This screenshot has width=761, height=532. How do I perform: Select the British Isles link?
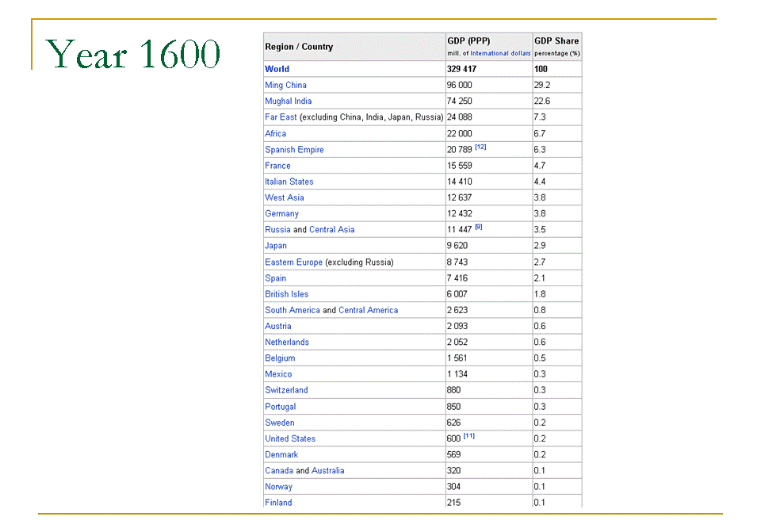(287, 294)
